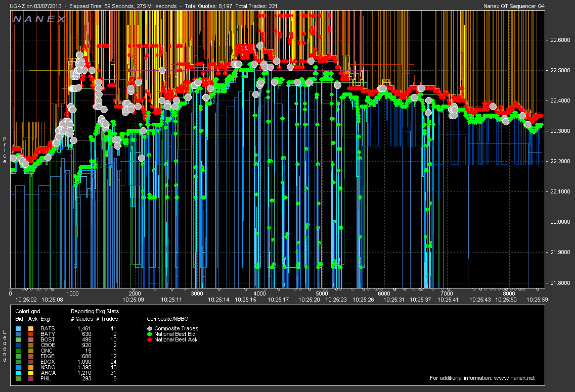The image size is (575, 392).
Task: Select the EDGE ask color swatch
Action: tap(31, 356)
